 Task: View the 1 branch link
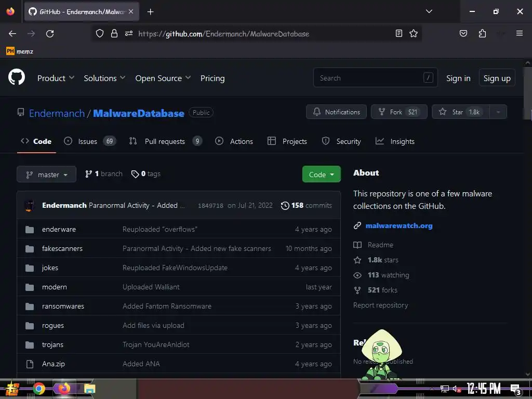[104, 174]
